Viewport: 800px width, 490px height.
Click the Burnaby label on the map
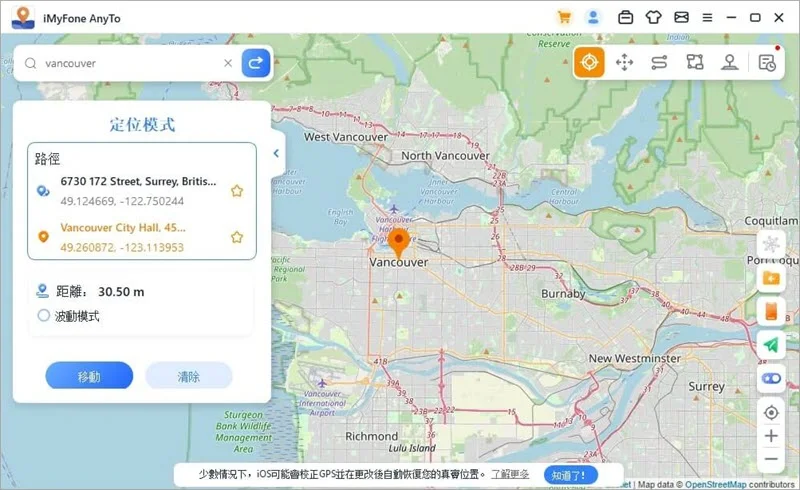(x=563, y=294)
